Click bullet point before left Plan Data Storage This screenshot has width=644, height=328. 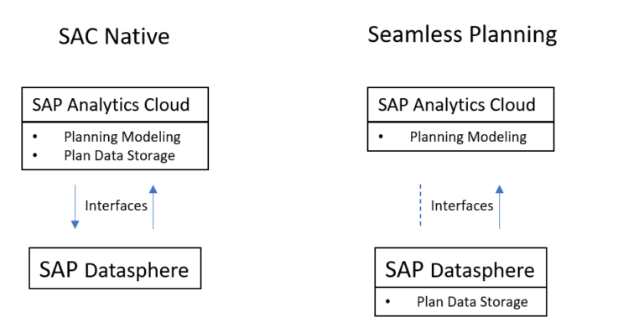[34, 155]
